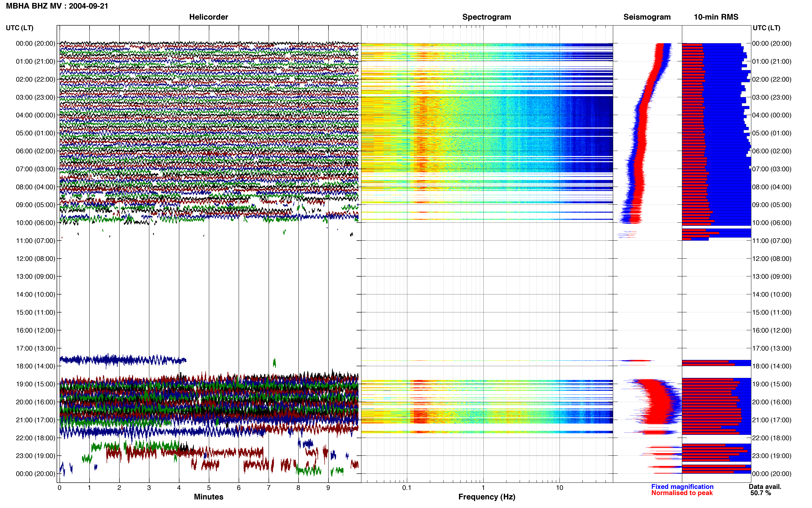The width and height of the screenshot is (812, 508).
Task: Click the '01:00 (21:00)' label on the Helicorder axis
Action: click(x=36, y=61)
